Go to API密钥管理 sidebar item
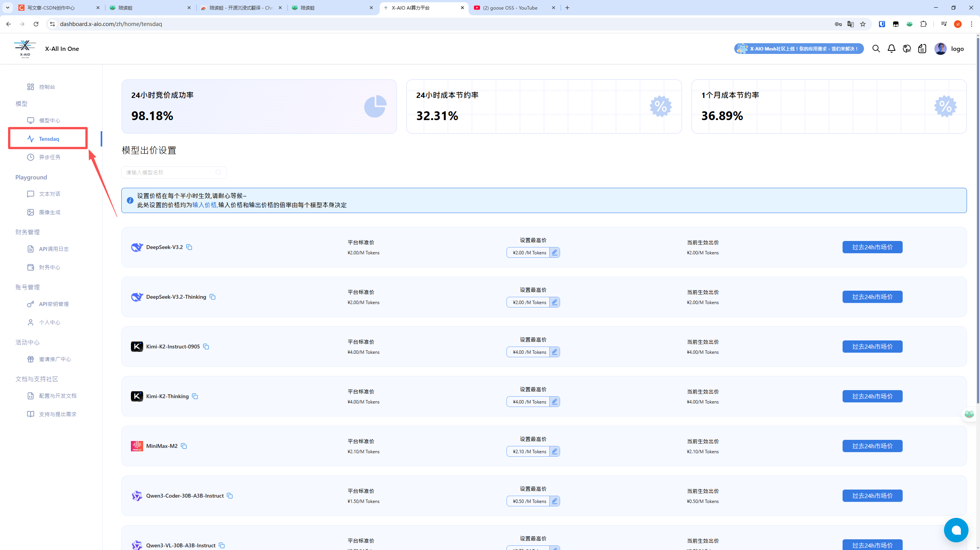Screen dimensions: 980x550 pyautogui.click(x=54, y=304)
